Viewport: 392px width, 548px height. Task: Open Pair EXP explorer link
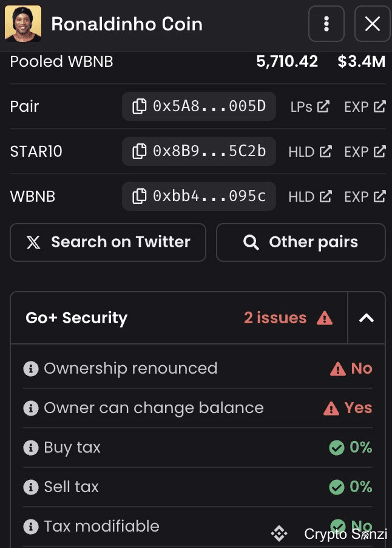tap(365, 107)
